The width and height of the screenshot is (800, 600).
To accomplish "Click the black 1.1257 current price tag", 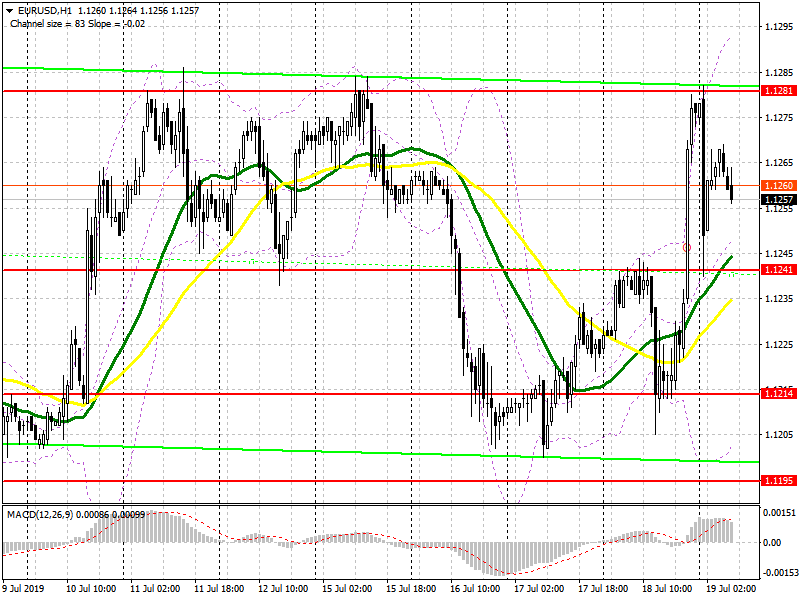I will 778,199.
